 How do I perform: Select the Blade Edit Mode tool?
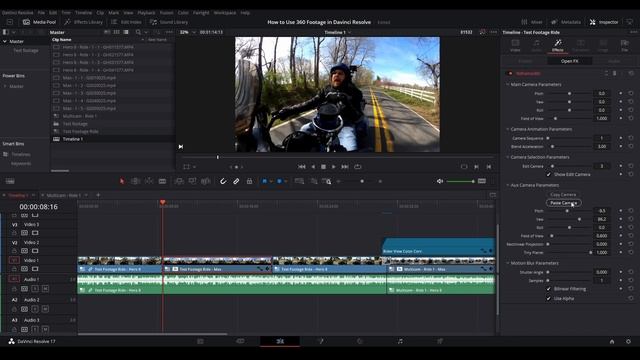[x=162, y=181]
